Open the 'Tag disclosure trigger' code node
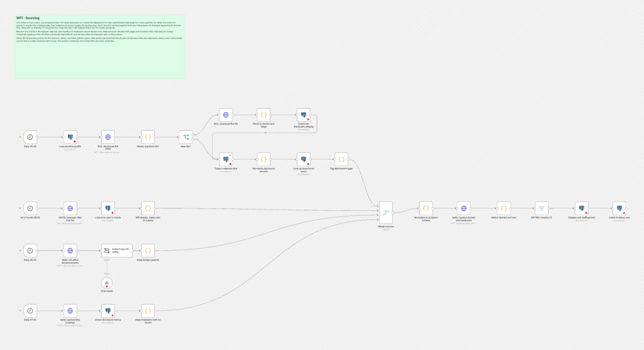Viewport: 644px width, 350px height. point(341,159)
